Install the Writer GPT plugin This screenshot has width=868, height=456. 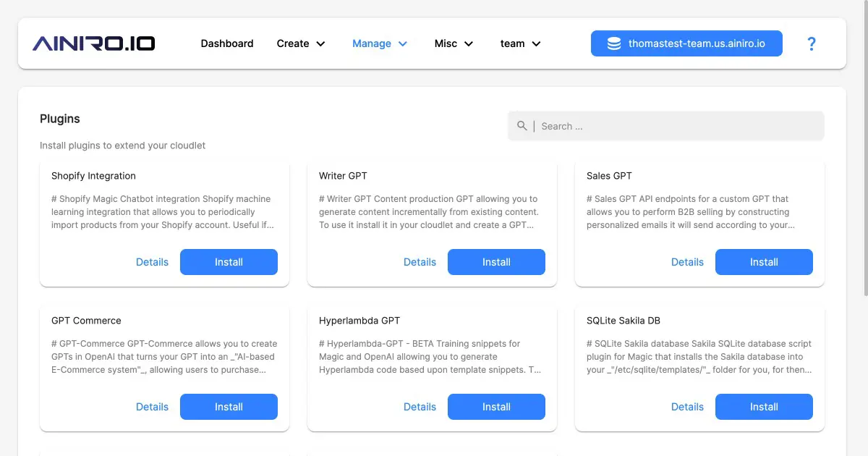point(496,262)
